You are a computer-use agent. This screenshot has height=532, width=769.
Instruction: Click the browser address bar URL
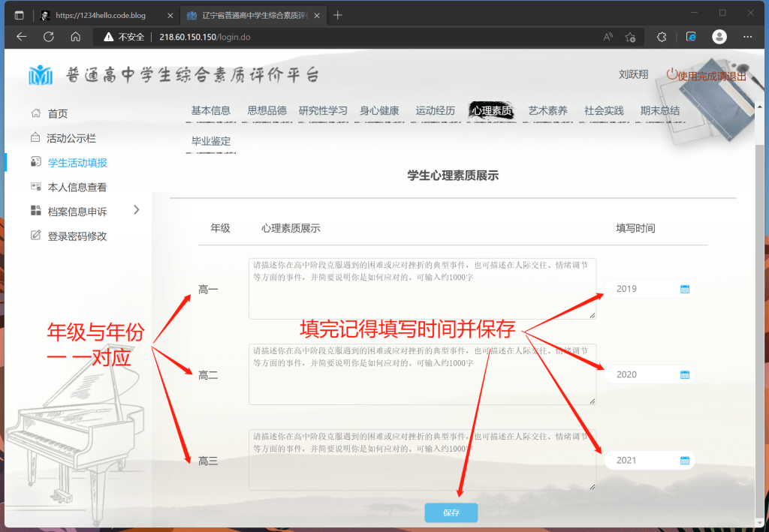tap(204, 37)
